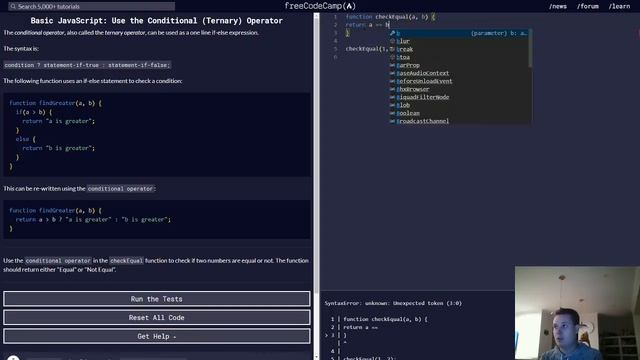Click the checkEqual(1, call on line 5

coord(367,49)
